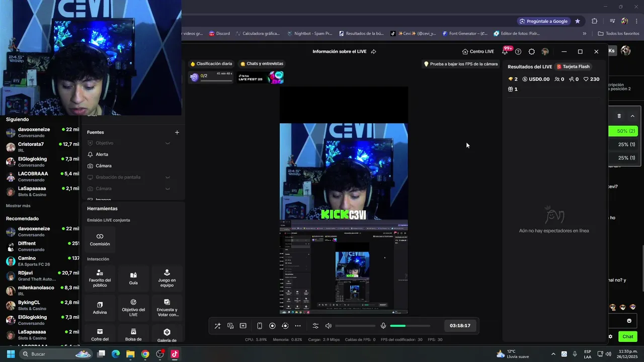Open TikTok LIVE Studio taskbar icon

coord(175,354)
